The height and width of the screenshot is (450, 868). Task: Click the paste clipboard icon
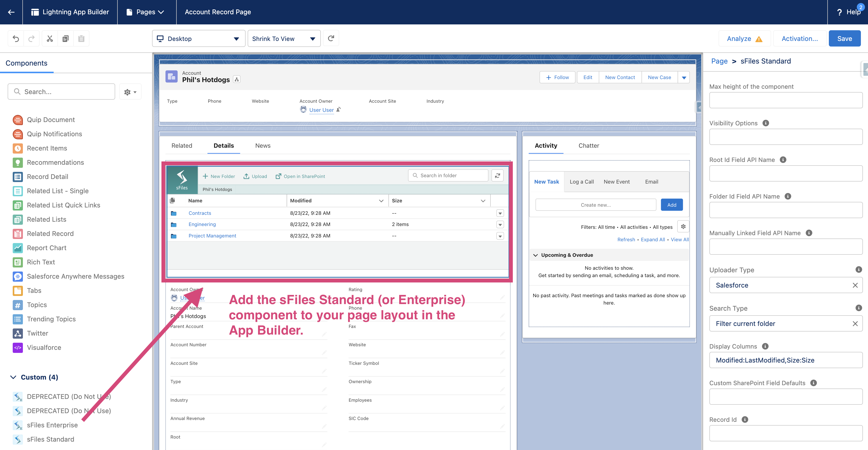coord(81,39)
